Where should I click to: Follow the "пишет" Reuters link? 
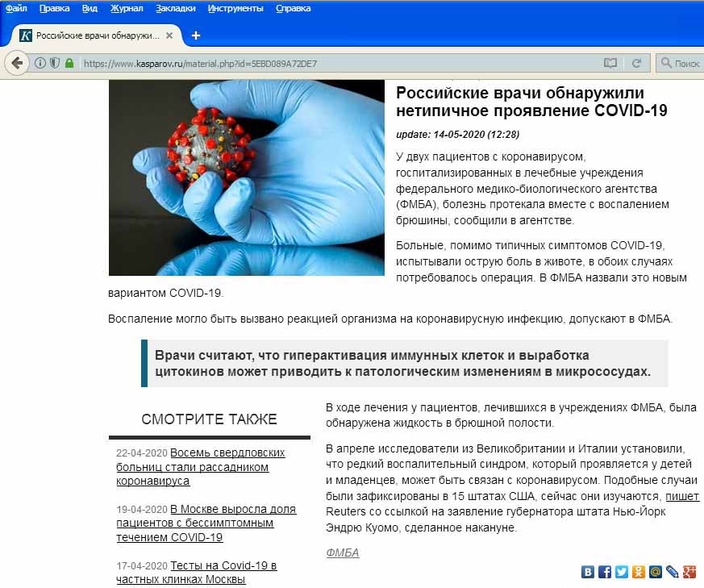[682, 496]
